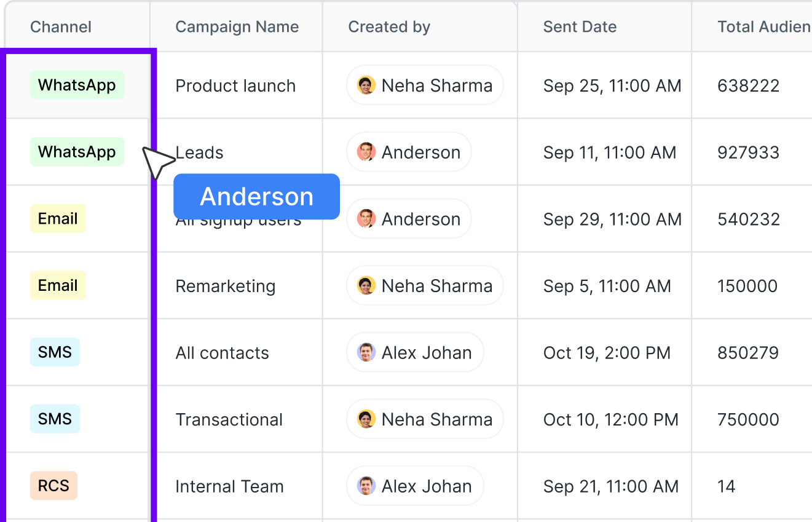Select the Total Audience column header
Viewport: 812px width, 522px height.
pyautogui.click(x=762, y=26)
